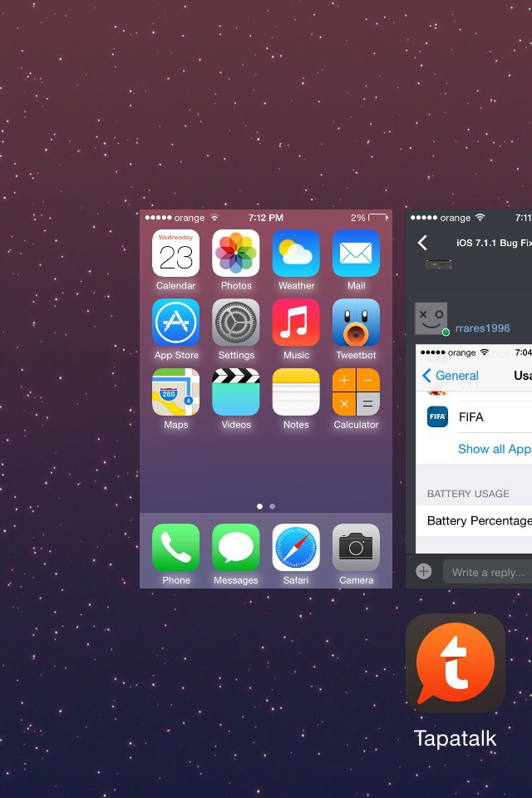Tap back arrow in Tapatalk card

point(422,243)
